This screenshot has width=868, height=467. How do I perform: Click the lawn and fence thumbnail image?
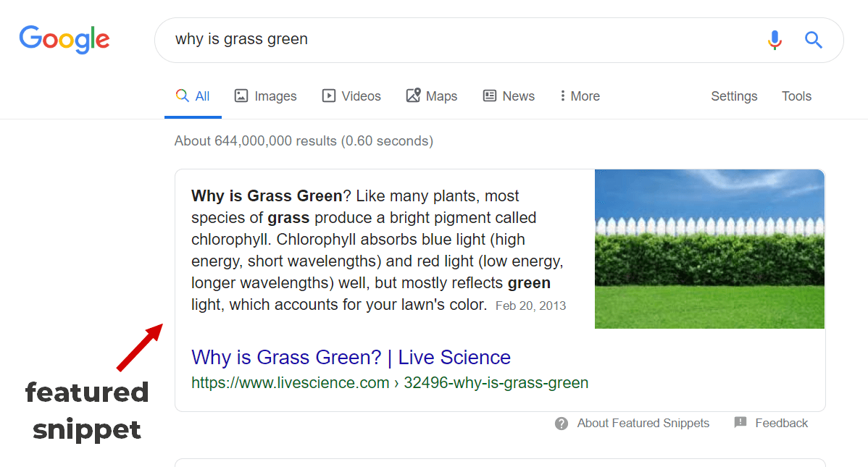click(709, 249)
